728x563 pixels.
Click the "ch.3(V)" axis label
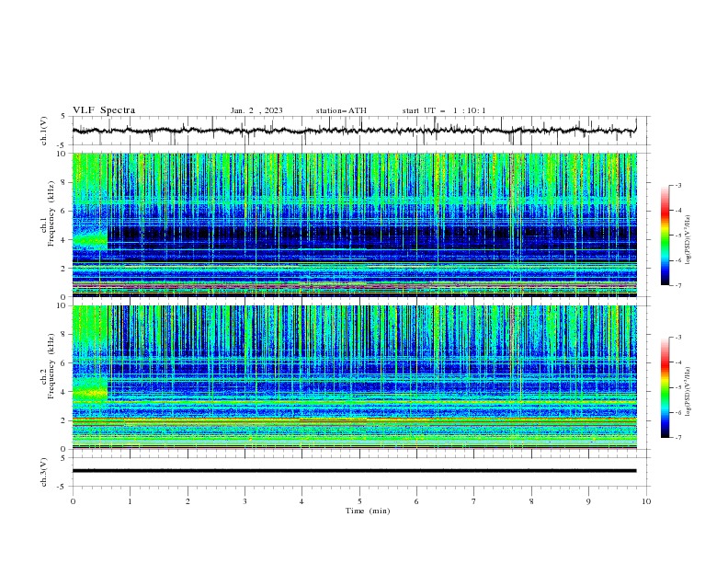coord(44,472)
